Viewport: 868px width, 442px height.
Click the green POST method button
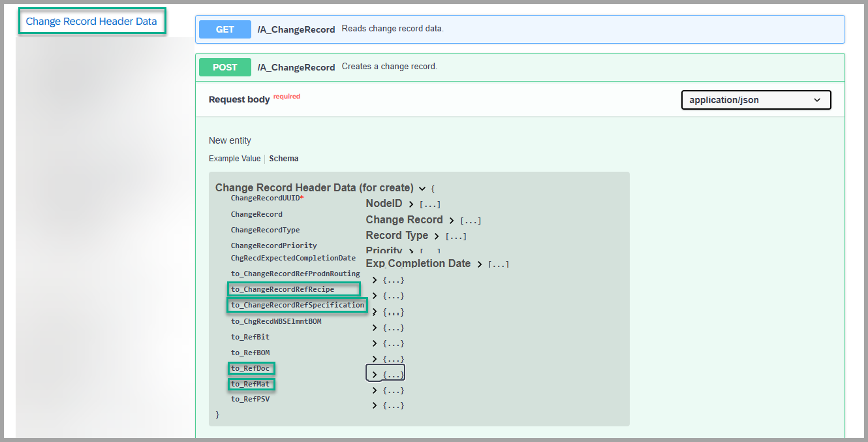coord(225,67)
